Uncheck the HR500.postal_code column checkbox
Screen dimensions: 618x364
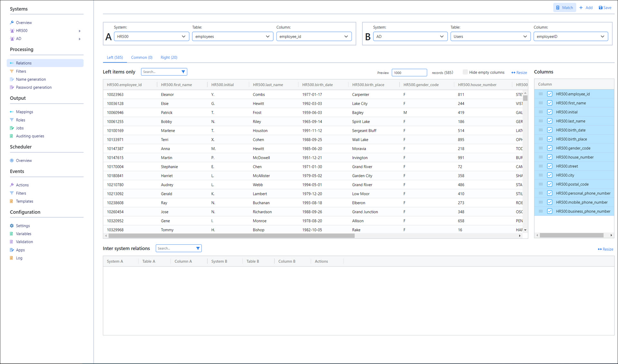tap(550, 184)
